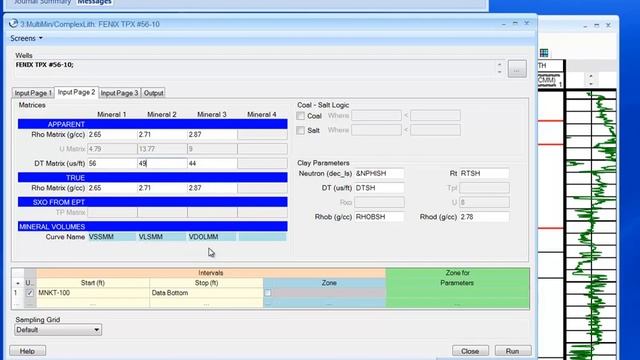Open the wells browse button
This screenshot has height=360, width=640.
tap(517, 69)
